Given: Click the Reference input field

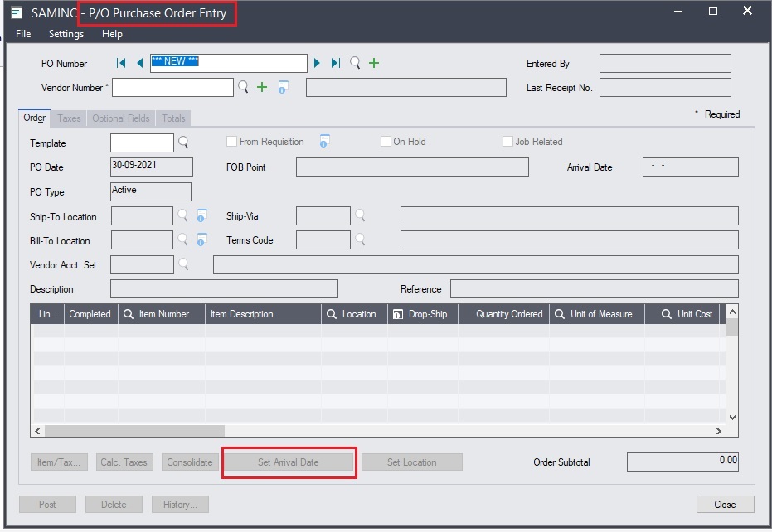Looking at the screenshot, I should [x=595, y=289].
